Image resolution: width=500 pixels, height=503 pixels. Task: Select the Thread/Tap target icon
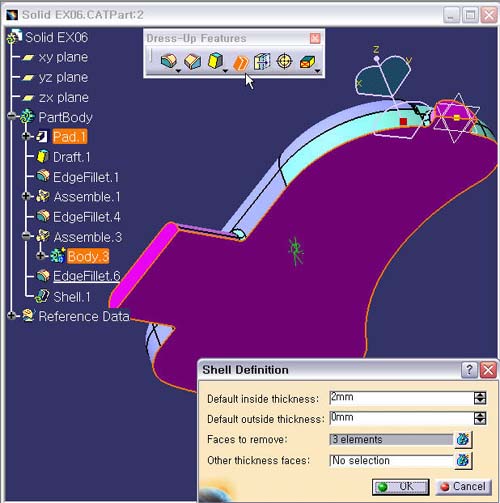(x=284, y=61)
